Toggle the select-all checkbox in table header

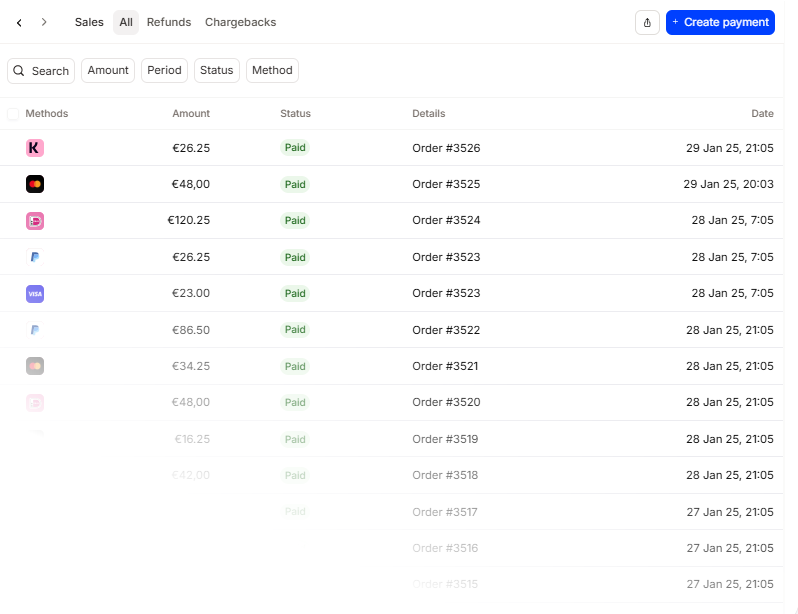click(x=13, y=114)
